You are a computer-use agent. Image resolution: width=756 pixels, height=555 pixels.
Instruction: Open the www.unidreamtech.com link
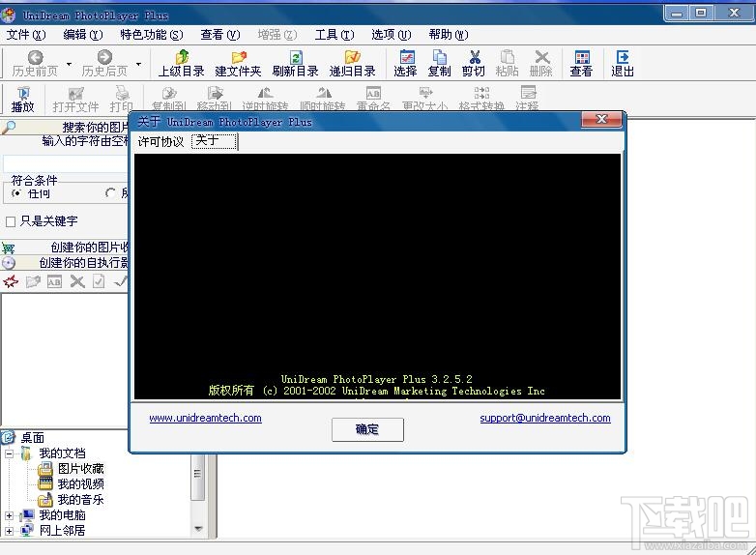click(205, 418)
